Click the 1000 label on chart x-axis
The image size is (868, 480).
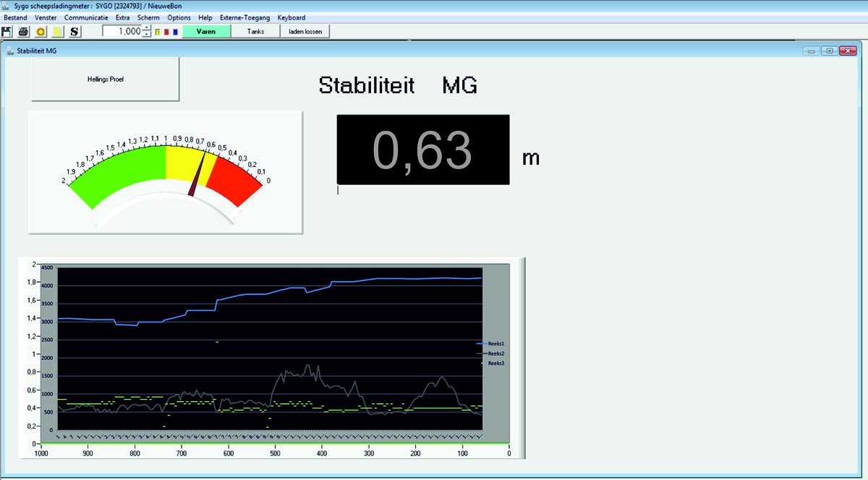(x=41, y=453)
